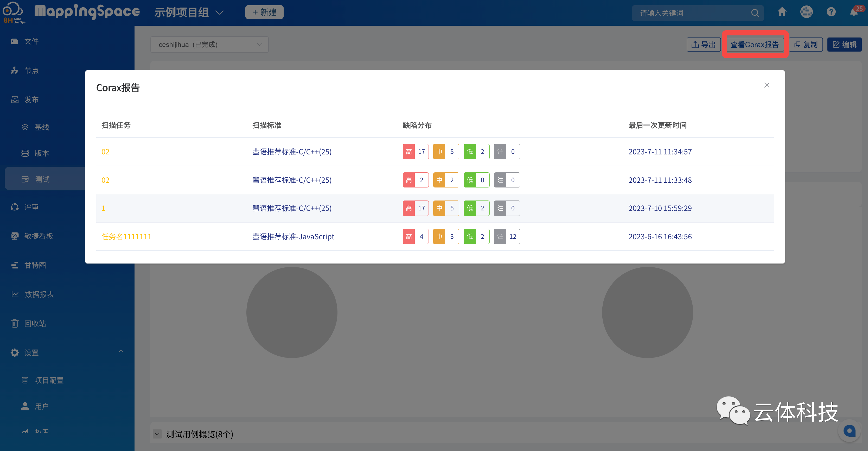This screenshot has height=451, width=868.
Task: Click 鉴语推荐标准-JavaScript scan standard
Action: pos(293,237)
